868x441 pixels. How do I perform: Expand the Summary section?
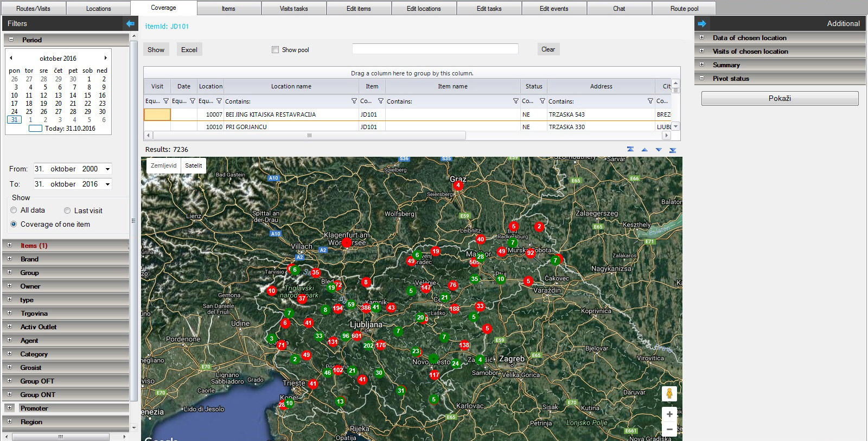click(701, 65)
